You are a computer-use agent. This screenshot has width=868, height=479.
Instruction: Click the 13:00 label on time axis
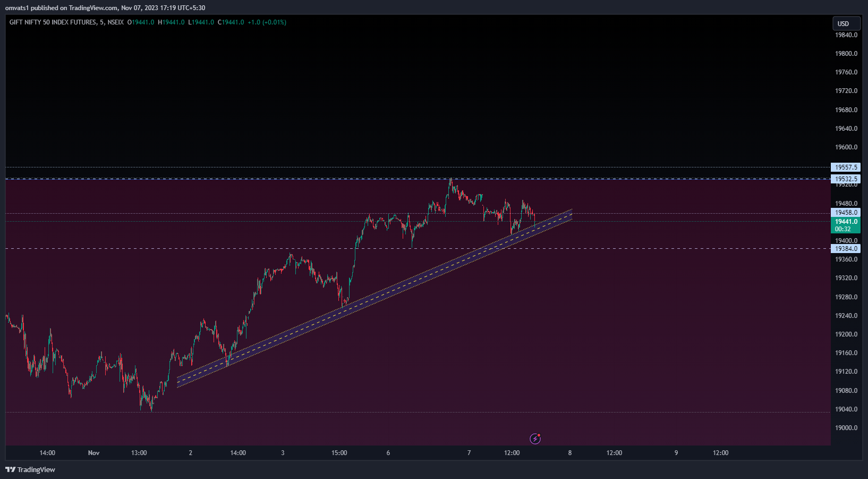click(139, 453)
